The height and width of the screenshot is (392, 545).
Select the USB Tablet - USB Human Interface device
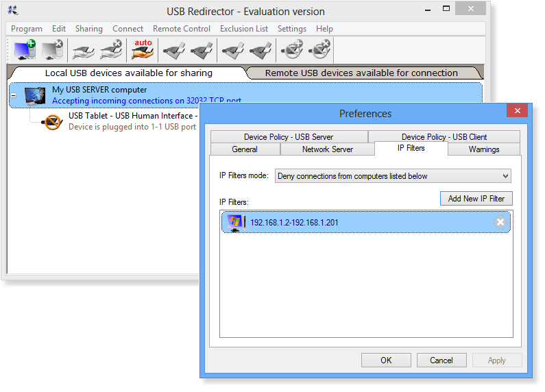(x=133, y=116)
